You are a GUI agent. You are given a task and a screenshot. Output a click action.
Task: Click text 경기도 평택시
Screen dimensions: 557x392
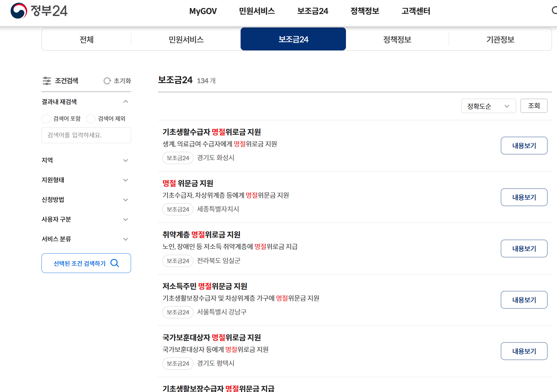click(216, 363)
